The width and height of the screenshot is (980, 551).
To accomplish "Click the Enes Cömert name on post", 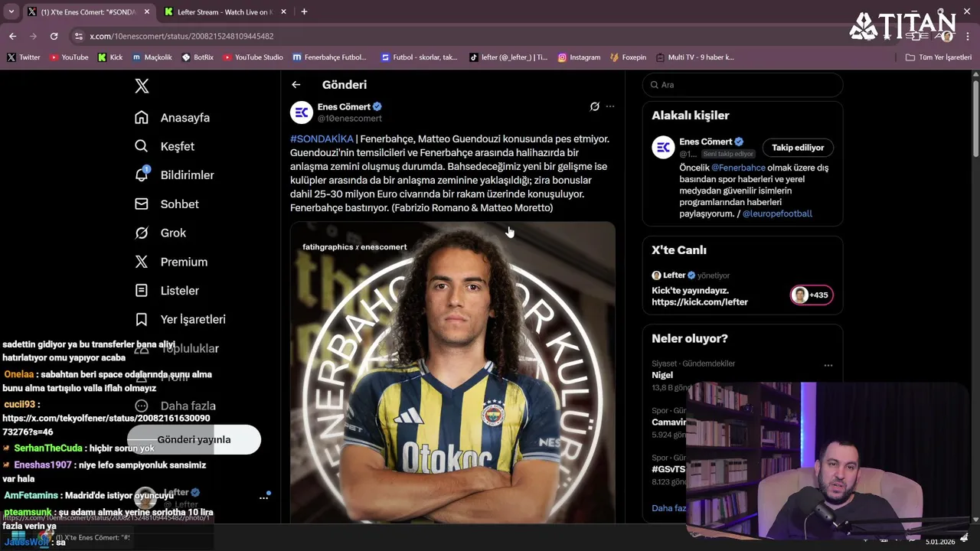I will 344,106.
